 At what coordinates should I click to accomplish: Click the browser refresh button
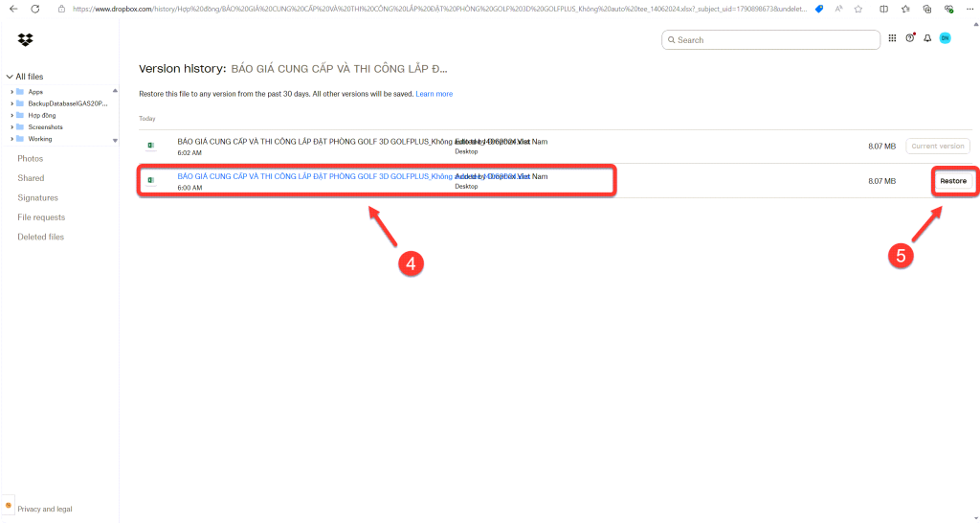35,9
